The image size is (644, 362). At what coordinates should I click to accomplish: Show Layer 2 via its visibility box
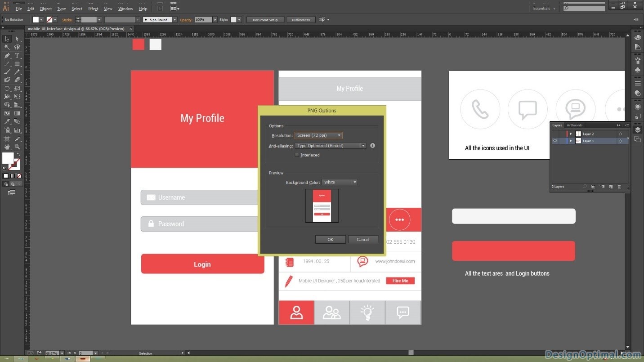(555, 134)
